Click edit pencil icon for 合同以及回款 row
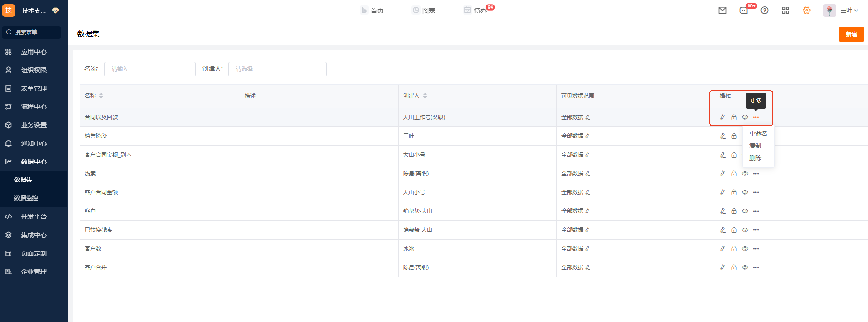868x322 pixels. click(x=723, y=117)
